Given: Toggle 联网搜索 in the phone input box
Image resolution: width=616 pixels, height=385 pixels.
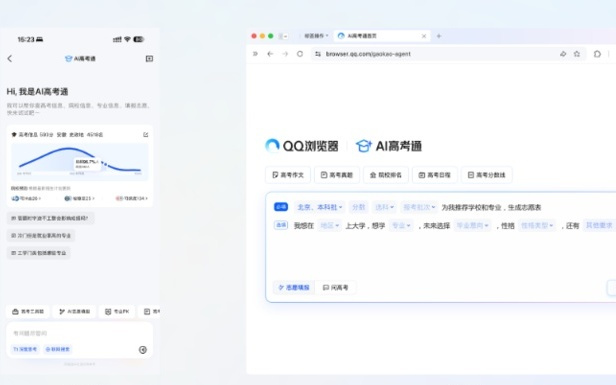Looking at the screenshot, I should pyautogui.click(x=58, y=349).
